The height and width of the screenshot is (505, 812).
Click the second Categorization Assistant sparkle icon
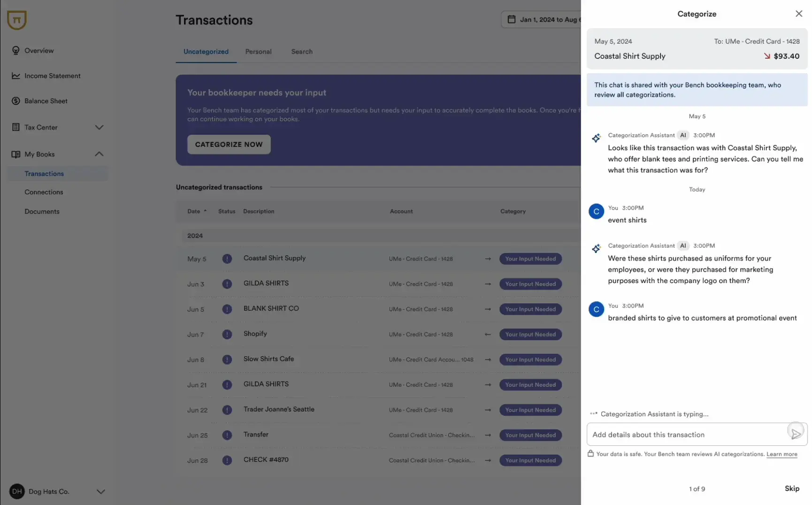click(x=596, y=248)
